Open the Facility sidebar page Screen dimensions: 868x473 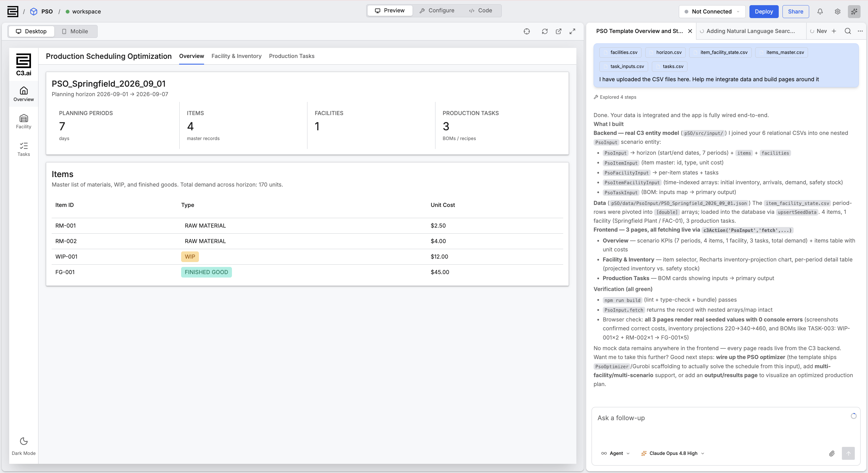click(x=24, y=121)
